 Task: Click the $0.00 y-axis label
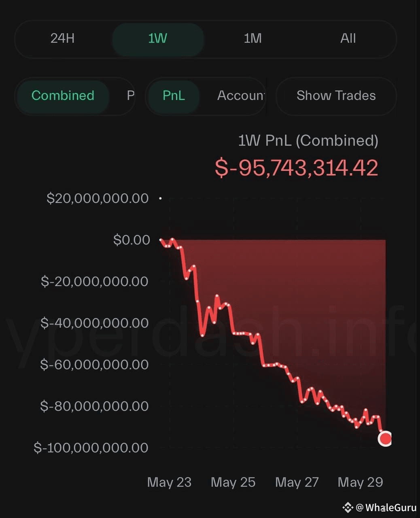(x=132, y=240)
